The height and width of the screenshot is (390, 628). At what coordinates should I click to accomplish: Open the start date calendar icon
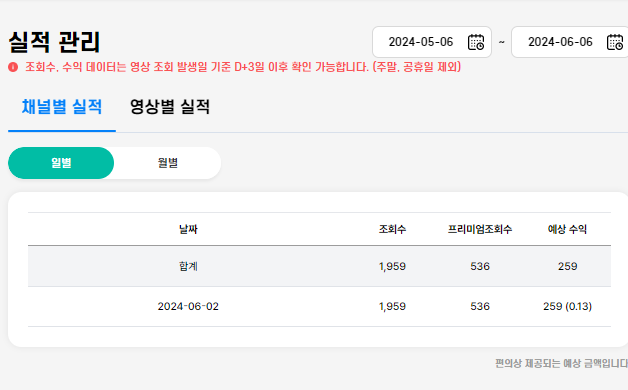coord(476,42)
